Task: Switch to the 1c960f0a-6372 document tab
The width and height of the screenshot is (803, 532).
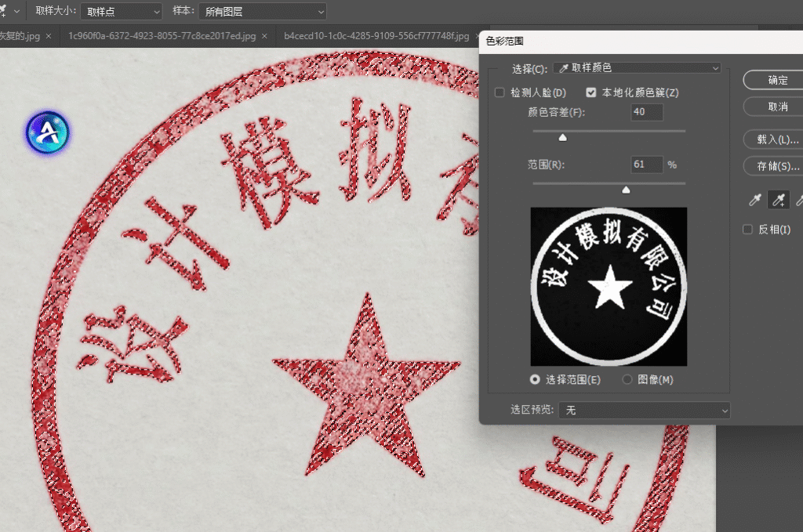Action: (x=162, y=36)
